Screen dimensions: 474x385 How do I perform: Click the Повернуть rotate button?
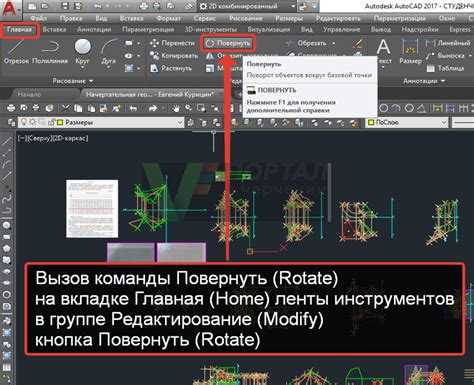pyautogui.click(x=228, y=43)
